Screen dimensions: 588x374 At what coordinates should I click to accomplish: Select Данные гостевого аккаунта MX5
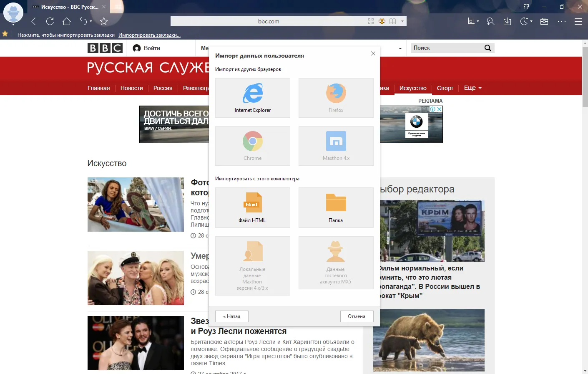tap(336, 263)
